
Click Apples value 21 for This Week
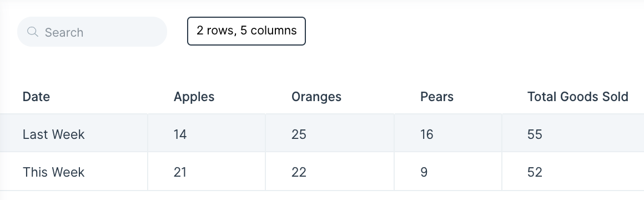point(180,172)
